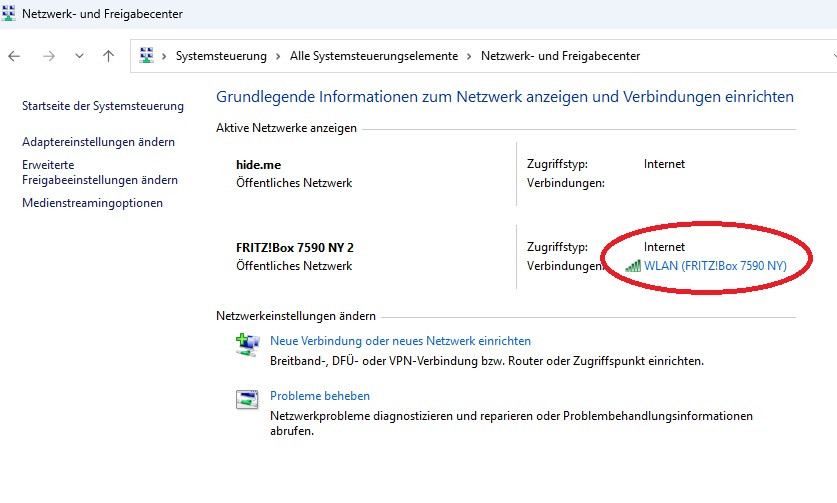Image resolution: width=837 pixels, height=503 pixels.
Task: Click Neue Verbindung oder neues Netzwerk einrichten
Action: click(x=400, y=341)
